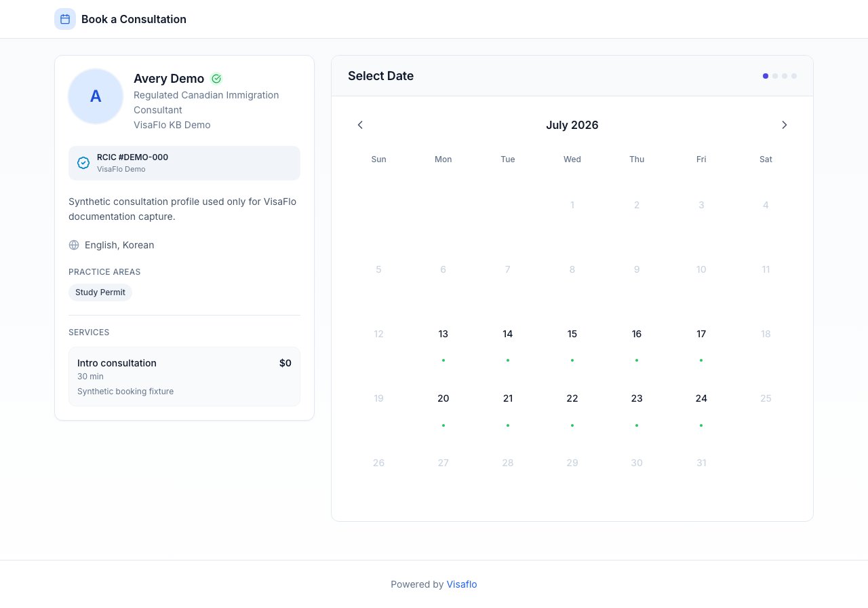Click the RCIC #DEMO-000 license text
868x608 pixels.
click(x=132, y=157)
